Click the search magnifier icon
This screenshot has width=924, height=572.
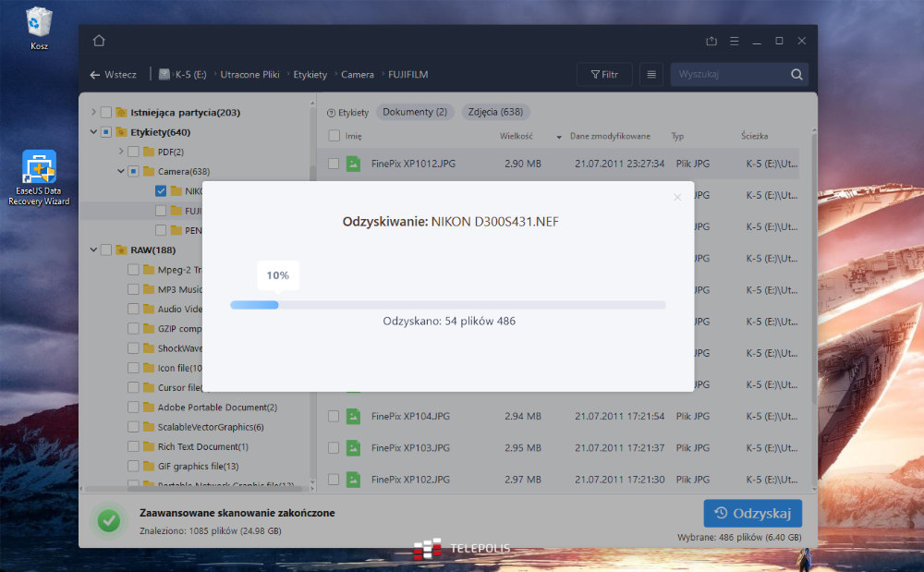click(x=796, y=75)
